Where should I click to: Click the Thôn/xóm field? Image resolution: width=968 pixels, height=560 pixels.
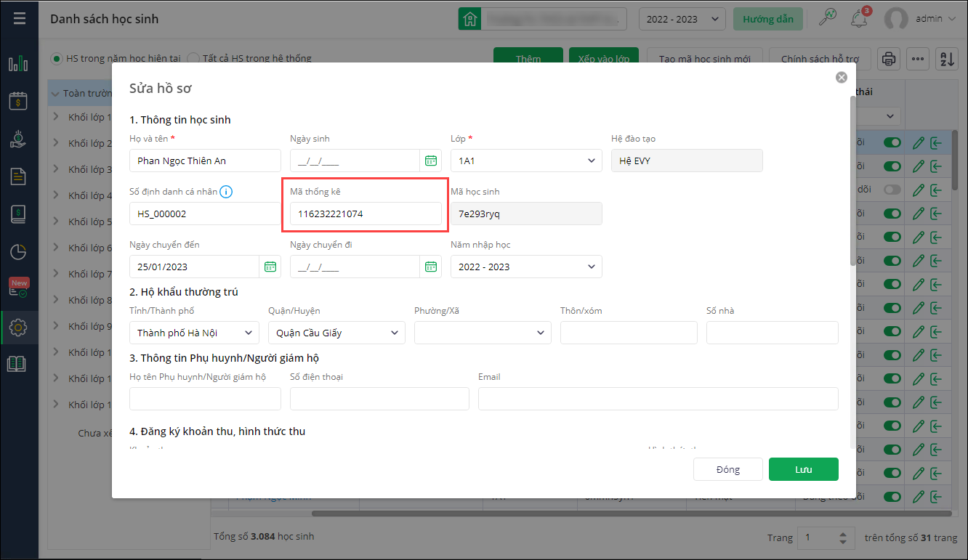point(629,333)
